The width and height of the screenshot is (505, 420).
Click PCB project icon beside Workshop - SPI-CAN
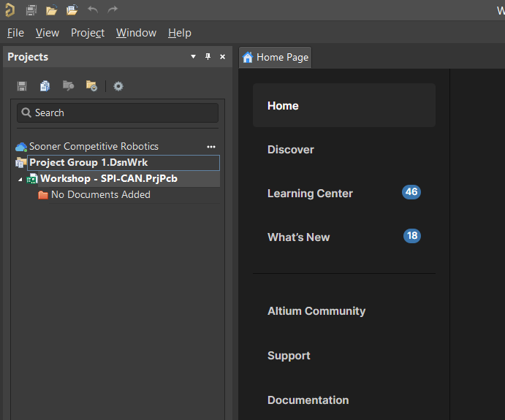point(32,179)
